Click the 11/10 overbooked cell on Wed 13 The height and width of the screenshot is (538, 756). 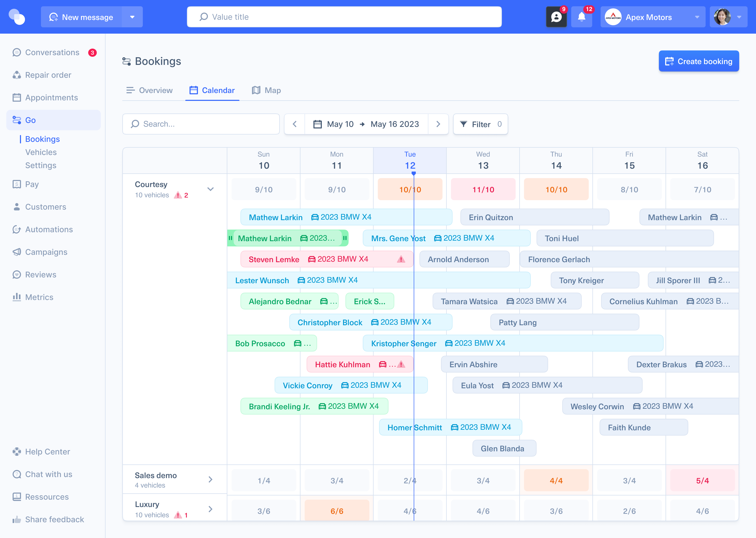coord(483,189)
